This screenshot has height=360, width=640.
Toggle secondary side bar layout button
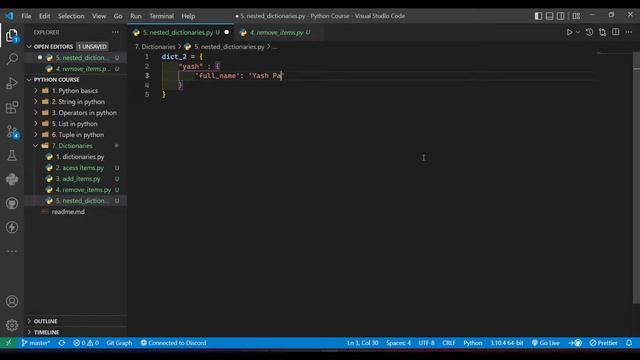click(x=561, y=16)
